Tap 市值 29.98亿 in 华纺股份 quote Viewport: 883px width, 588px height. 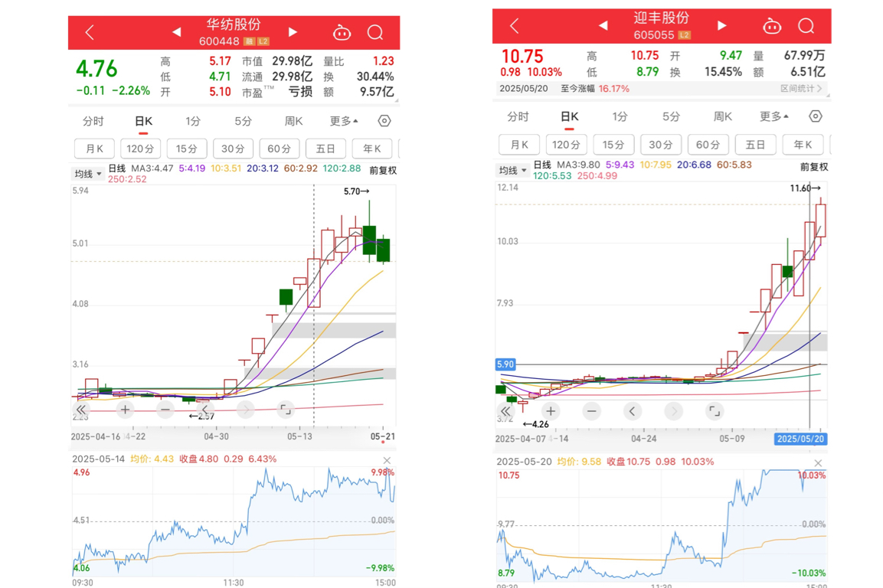coord(277,60)
